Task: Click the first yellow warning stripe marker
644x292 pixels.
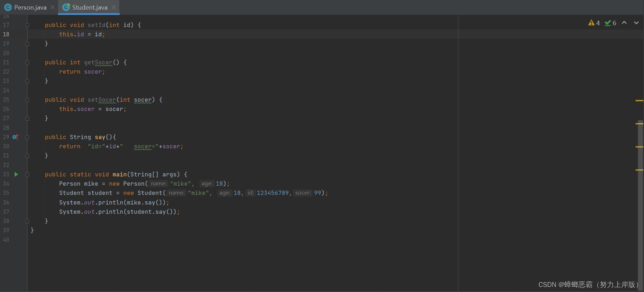Action: [x=639, y=101]
